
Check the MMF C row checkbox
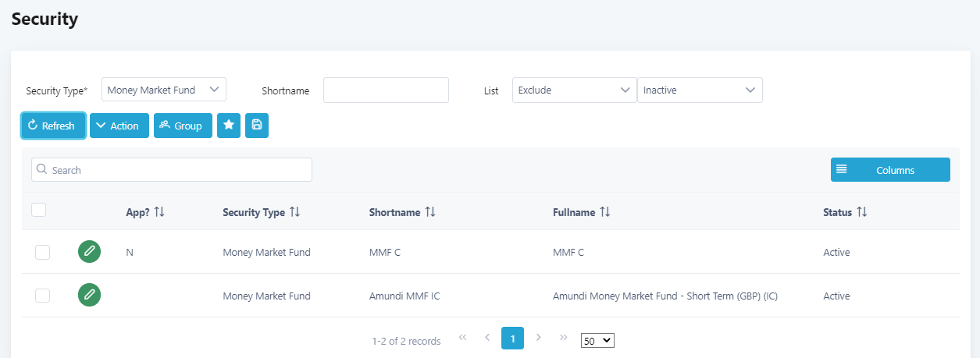click(43, 252)
